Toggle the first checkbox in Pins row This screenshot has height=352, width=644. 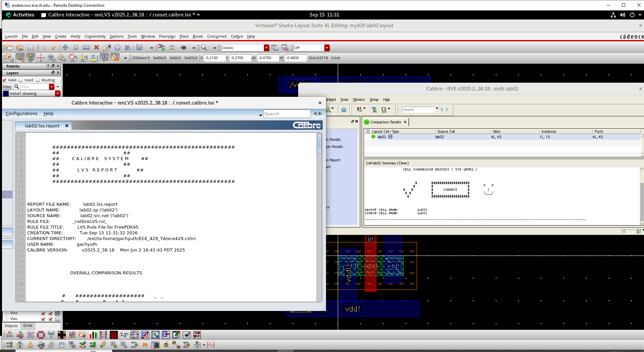pyautogui.click(x=43, y=313)
